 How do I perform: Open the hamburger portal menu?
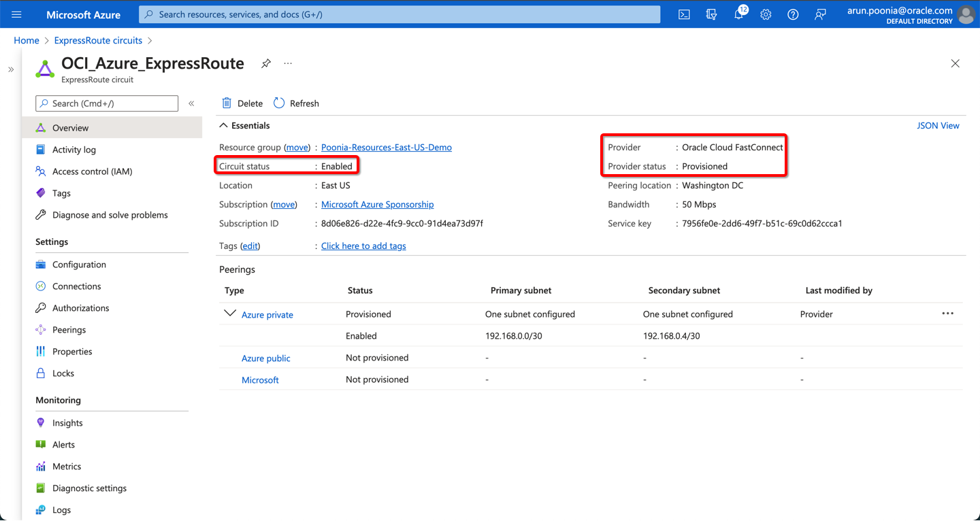(16, 14)
